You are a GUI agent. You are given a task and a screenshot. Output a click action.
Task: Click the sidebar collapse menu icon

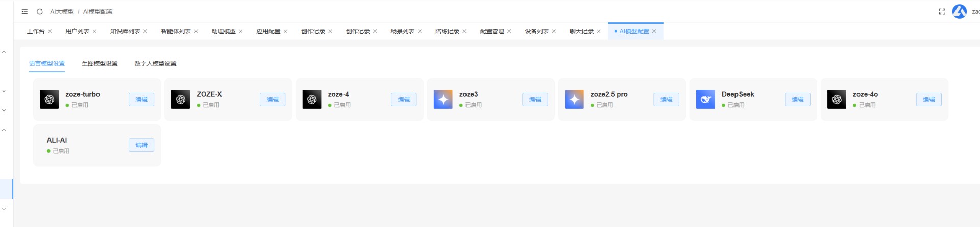(24, 11)
